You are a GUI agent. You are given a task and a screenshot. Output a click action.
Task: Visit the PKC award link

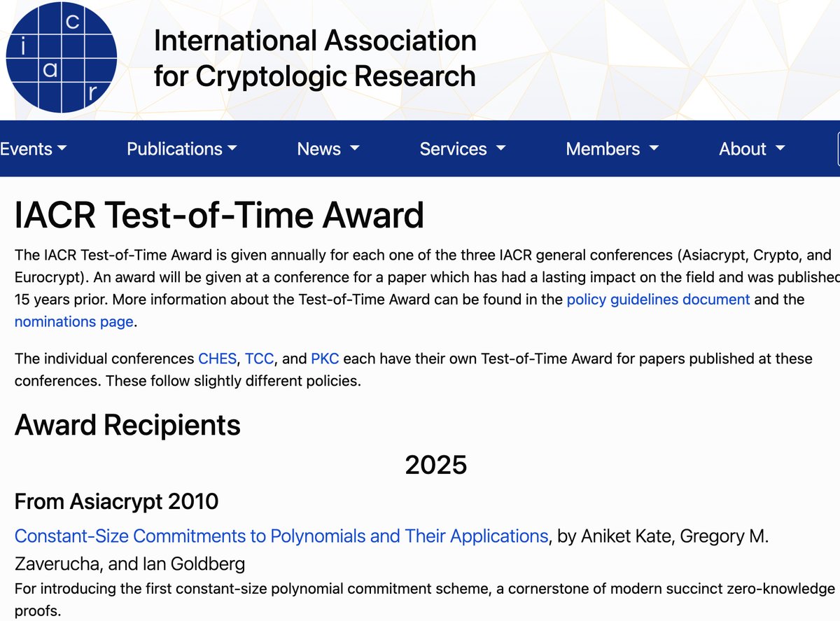click(325, 359)
